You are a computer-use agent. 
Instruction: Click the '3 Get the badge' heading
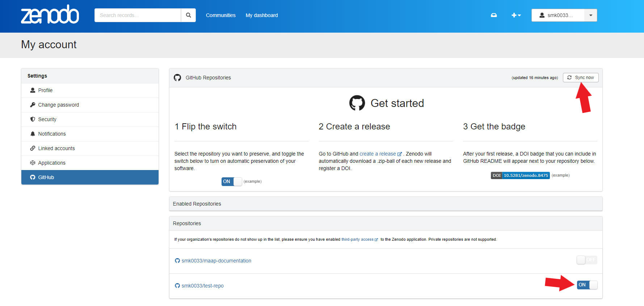point(494,127)
